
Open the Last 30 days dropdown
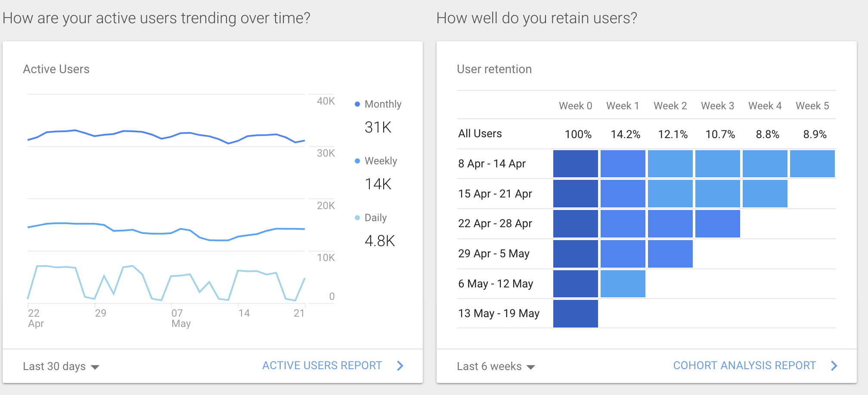click(61, 366)
